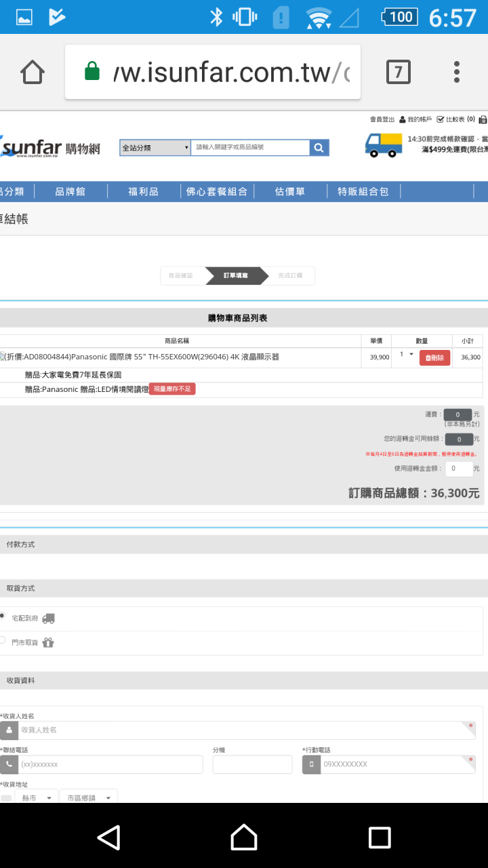
Task: Tap the battery indicator in status bar
Action: click(x=401, y=17)
